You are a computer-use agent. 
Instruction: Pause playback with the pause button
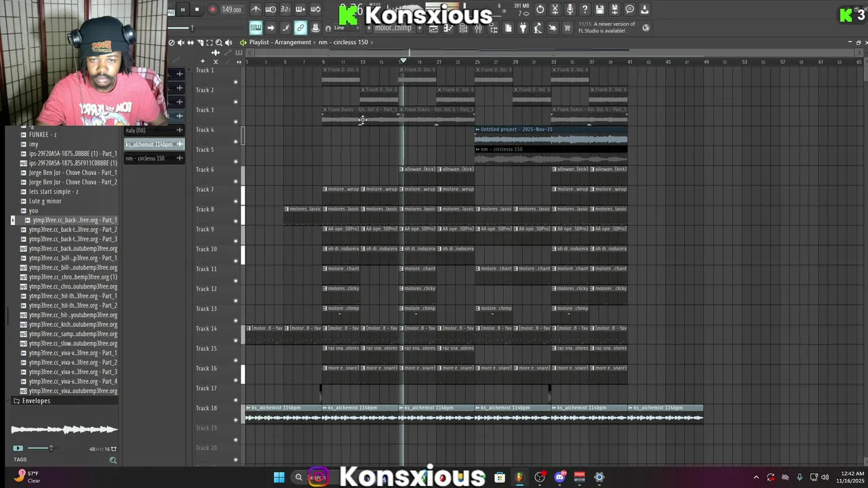click(182, 9)
